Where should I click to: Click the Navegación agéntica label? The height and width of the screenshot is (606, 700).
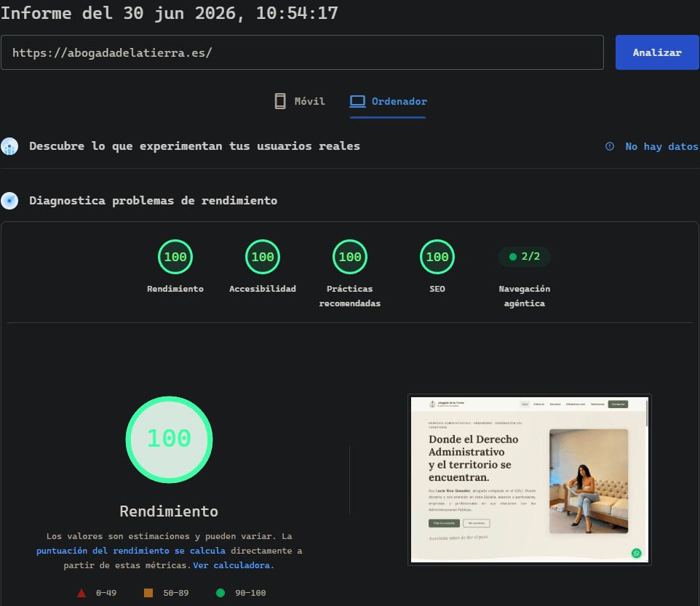coord(524,296)
